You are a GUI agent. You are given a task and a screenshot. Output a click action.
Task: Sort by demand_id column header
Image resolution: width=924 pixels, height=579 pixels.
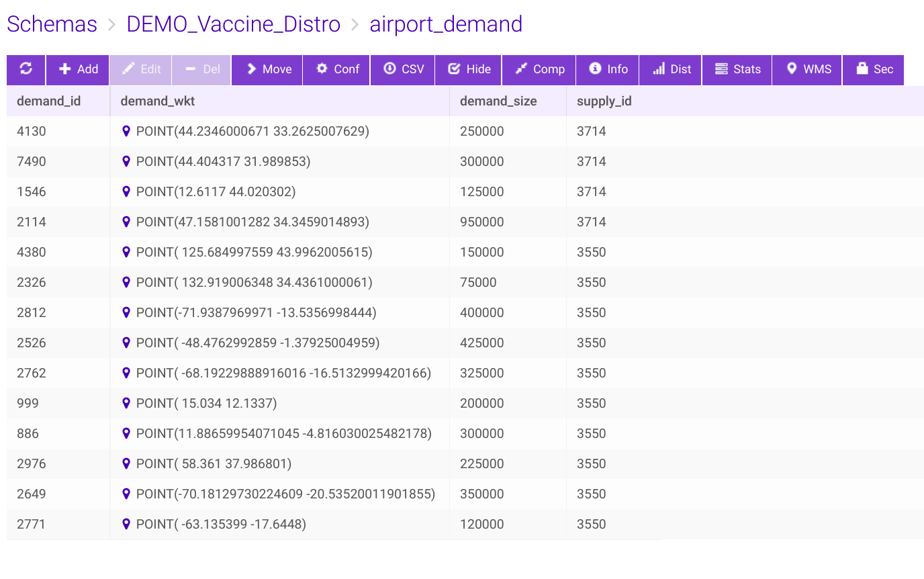pos(48,101)
